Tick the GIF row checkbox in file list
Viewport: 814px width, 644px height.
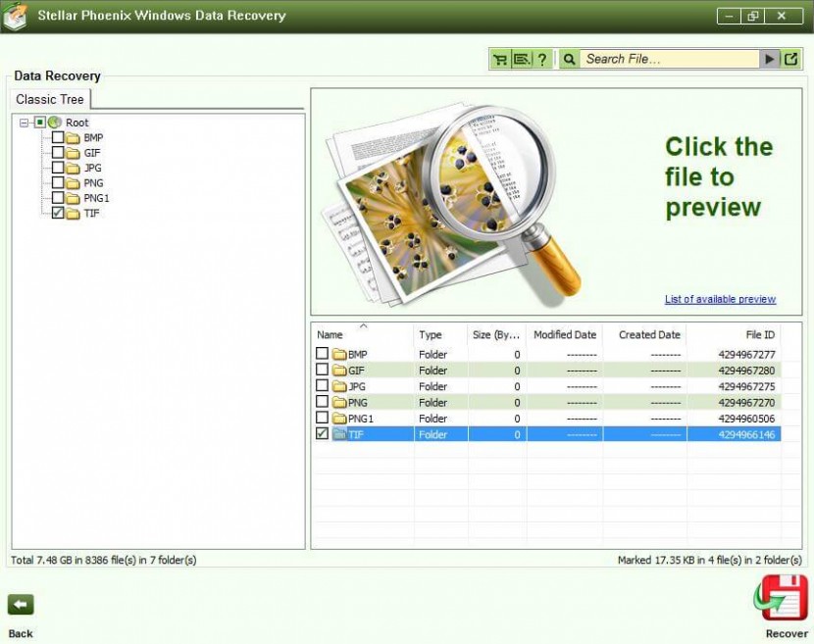[322, 370]
